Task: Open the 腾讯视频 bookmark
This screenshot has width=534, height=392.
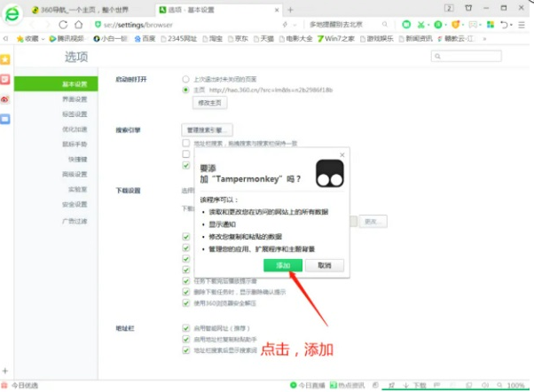Action: coord(67,38)
